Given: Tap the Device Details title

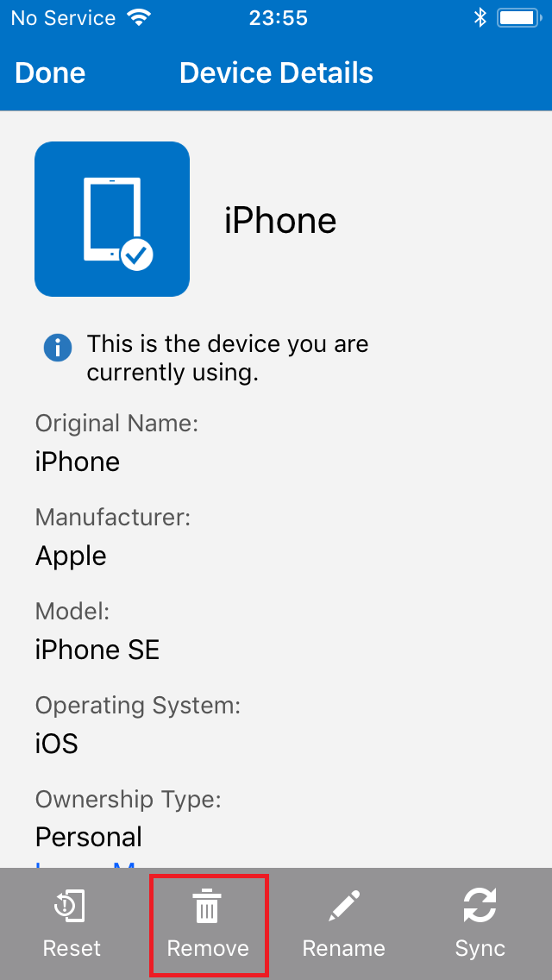Looking at the screenshot, I should pyautogui.click(x=276, y=73).
